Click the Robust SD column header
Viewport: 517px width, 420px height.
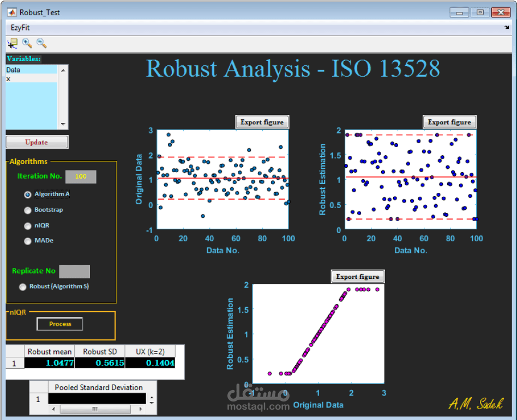point(100,351)
